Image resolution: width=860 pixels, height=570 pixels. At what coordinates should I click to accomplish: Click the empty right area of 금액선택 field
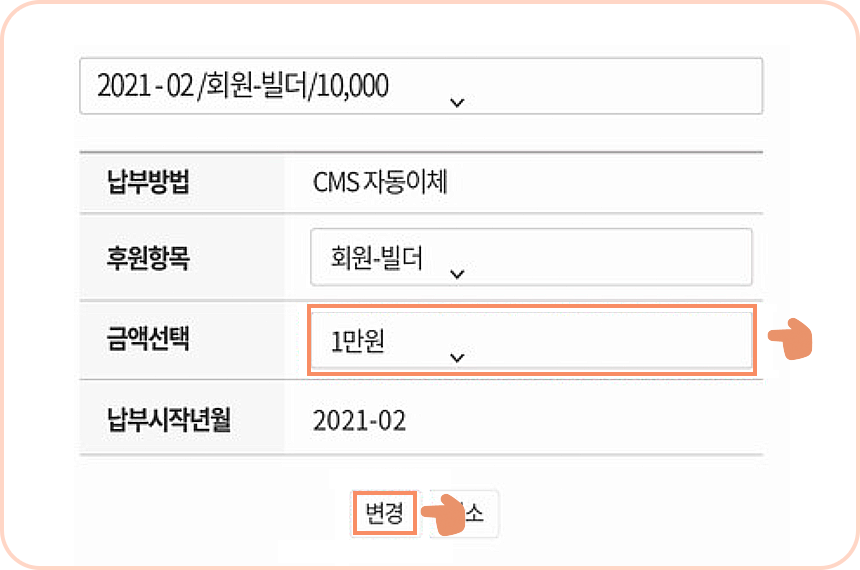609,340
